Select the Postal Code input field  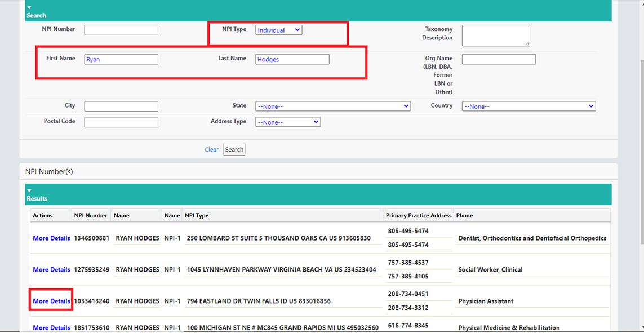[121, 122]
